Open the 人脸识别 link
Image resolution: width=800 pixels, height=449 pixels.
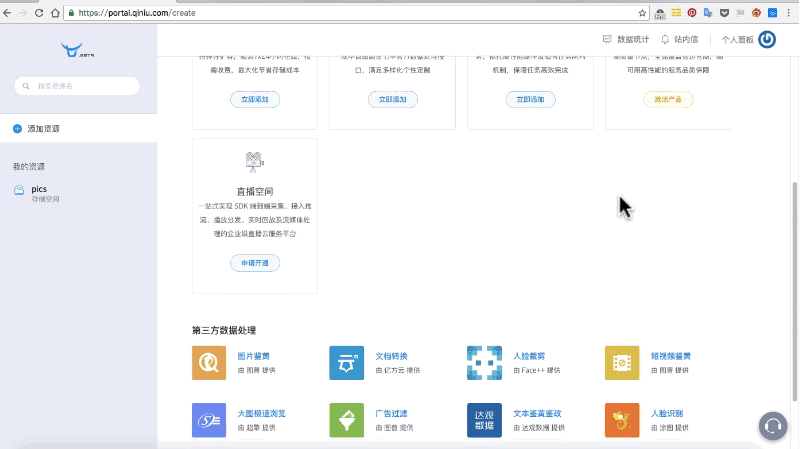667,413
